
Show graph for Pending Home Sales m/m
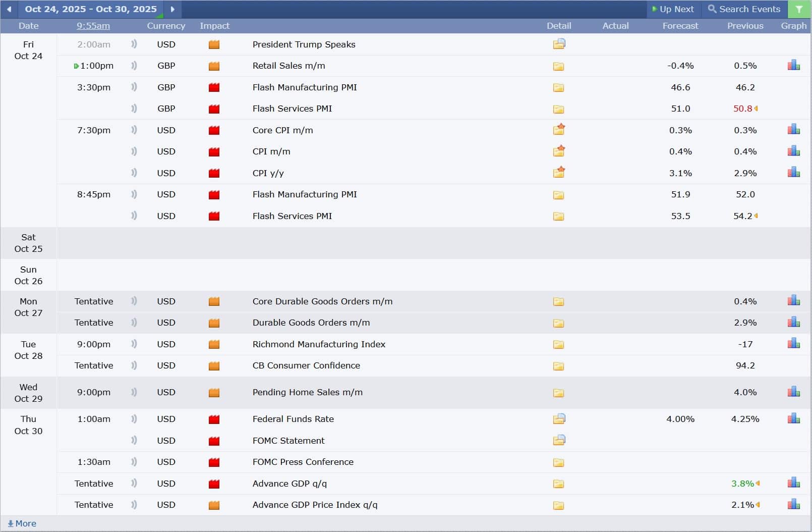(x=793, y=392)
